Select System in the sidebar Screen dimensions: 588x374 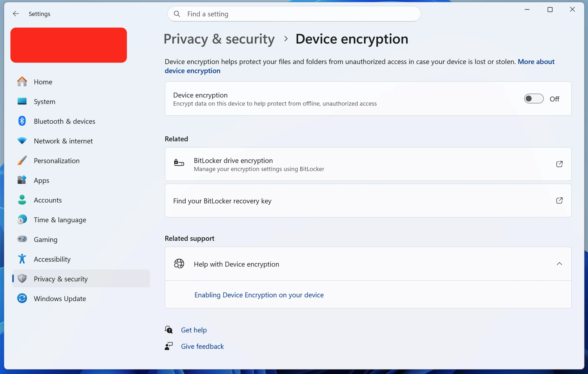click(81, 101)
